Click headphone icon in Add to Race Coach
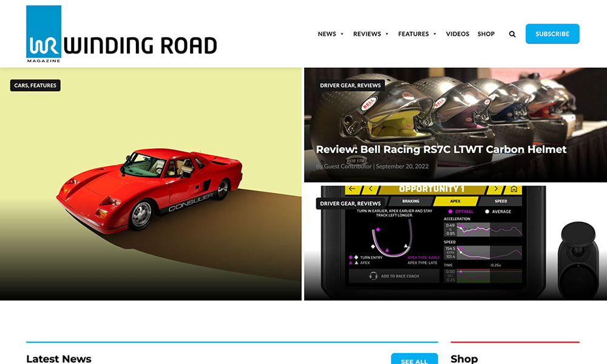Image resolution: width=607 pixels, height=364 pixels. [x=373, y=275]
